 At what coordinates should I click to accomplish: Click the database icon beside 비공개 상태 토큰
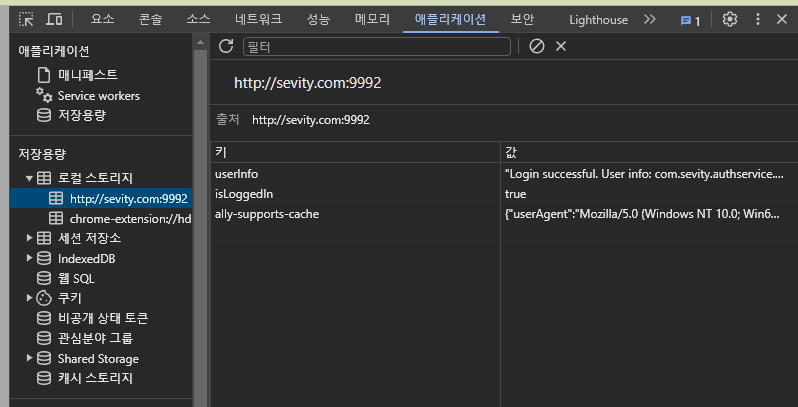pyautogui.click(x=44, y=318)
